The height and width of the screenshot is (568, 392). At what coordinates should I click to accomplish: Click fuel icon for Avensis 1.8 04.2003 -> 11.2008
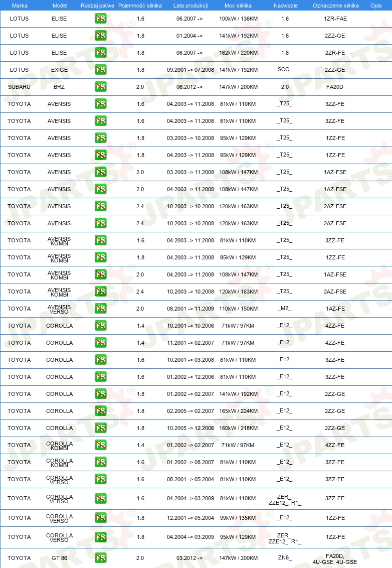click(x=101, y=155)
